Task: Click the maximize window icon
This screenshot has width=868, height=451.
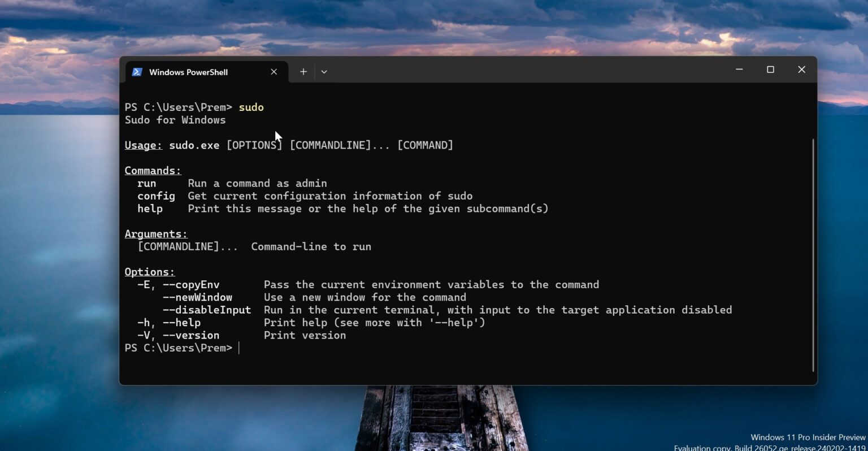Action: 770,70
